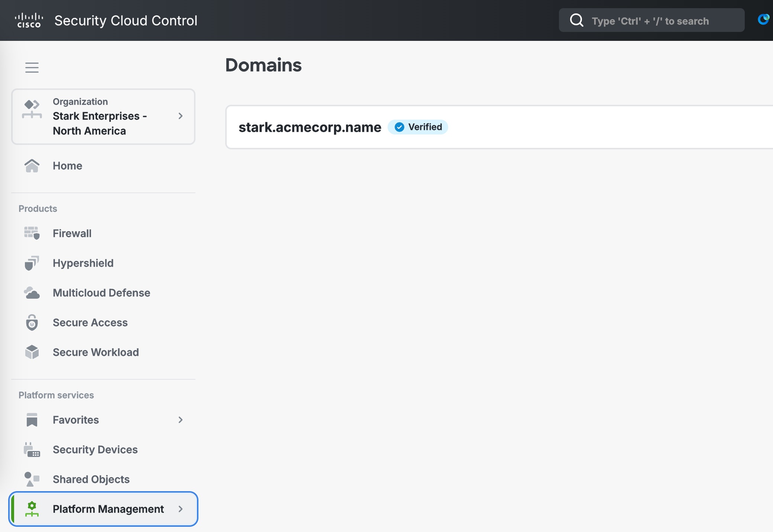Expand the Stark Enterprises organization chevron
Image resolution: width=773 pixels, height=532 pixels.
tap(181, 116)
